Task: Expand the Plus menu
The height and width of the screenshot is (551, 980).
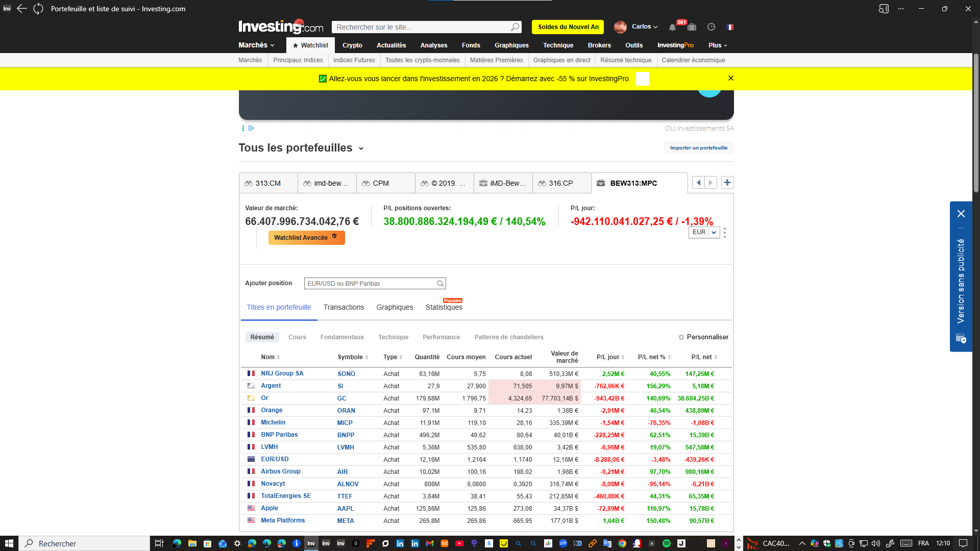Action: pyautogui.click(x=718, y=45)
